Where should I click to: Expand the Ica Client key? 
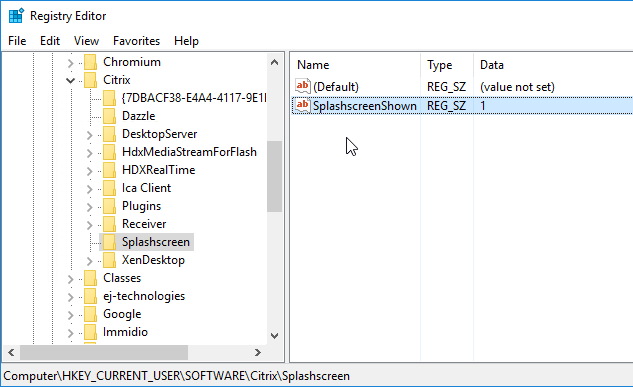point(90,189)
